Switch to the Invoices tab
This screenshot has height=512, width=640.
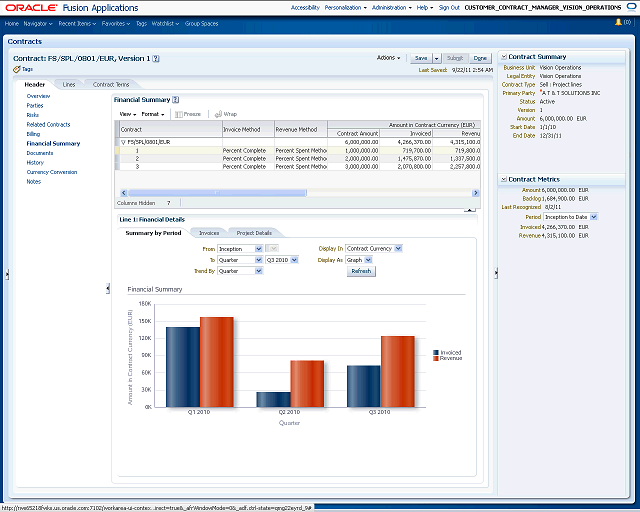click(x=209, y=233)
